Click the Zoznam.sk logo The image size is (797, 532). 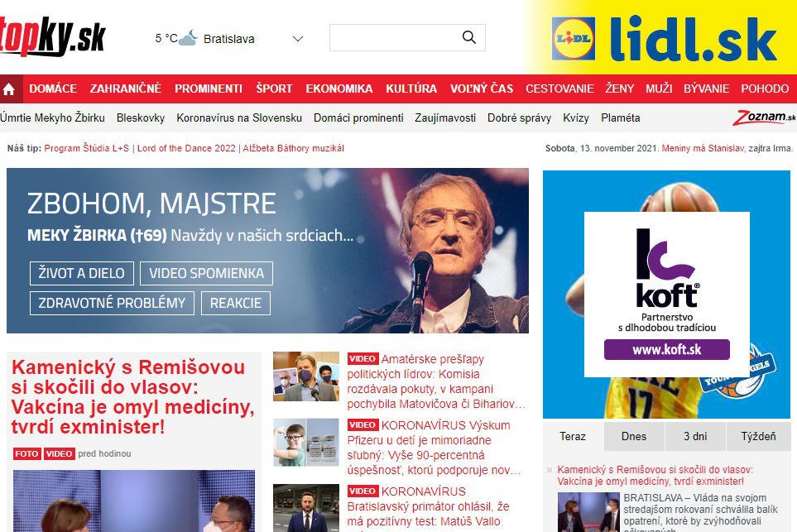tap(763, 117)
